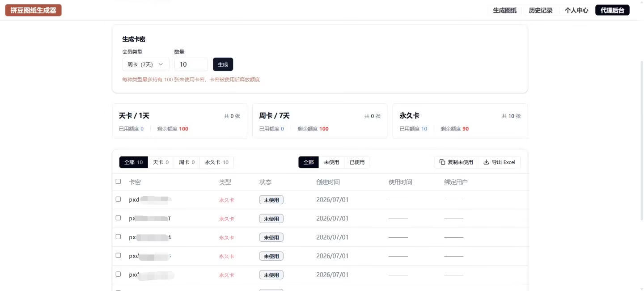
Task: Click the 数量 input field
Action: pyautogui.click(x=191, y=64)
